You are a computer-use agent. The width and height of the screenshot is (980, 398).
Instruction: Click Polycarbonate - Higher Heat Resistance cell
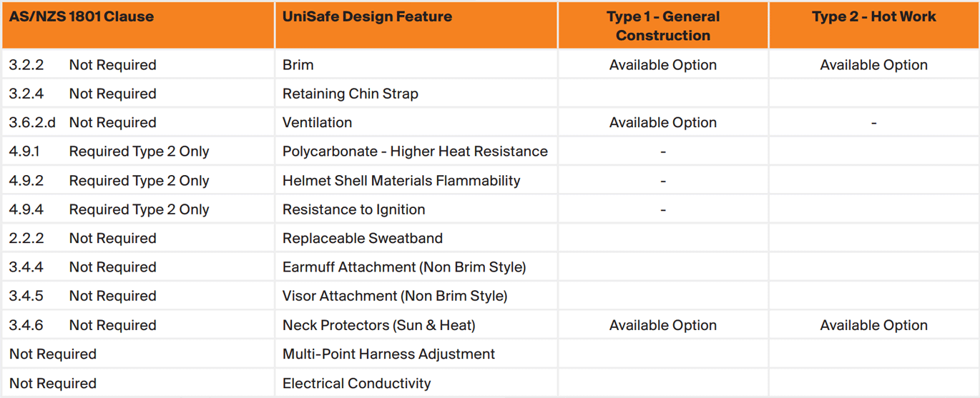coord(416,151)
